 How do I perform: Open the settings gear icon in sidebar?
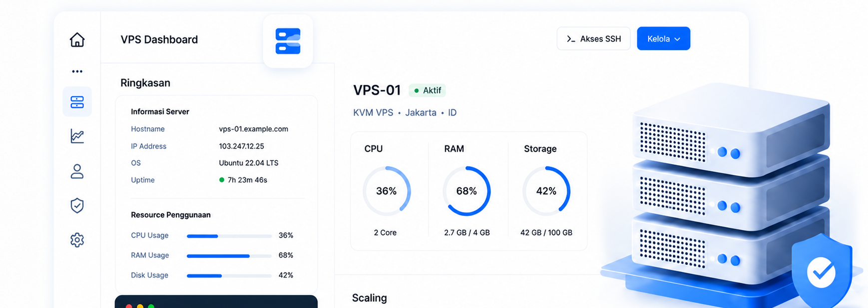[x=77, y=240]
